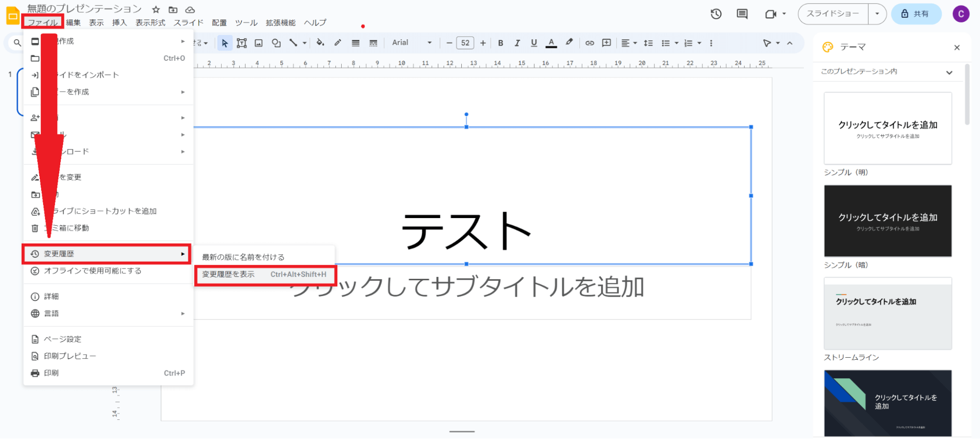The image size is (980, 439).
Task: Toggle underline formatting
Action: [x=534, y=43]
